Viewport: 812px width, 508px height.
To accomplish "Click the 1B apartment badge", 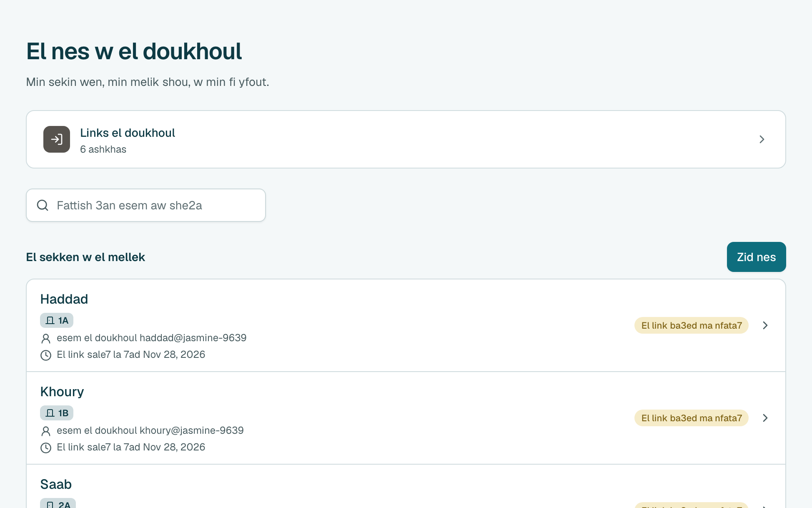I will click(x=57, y=413).
